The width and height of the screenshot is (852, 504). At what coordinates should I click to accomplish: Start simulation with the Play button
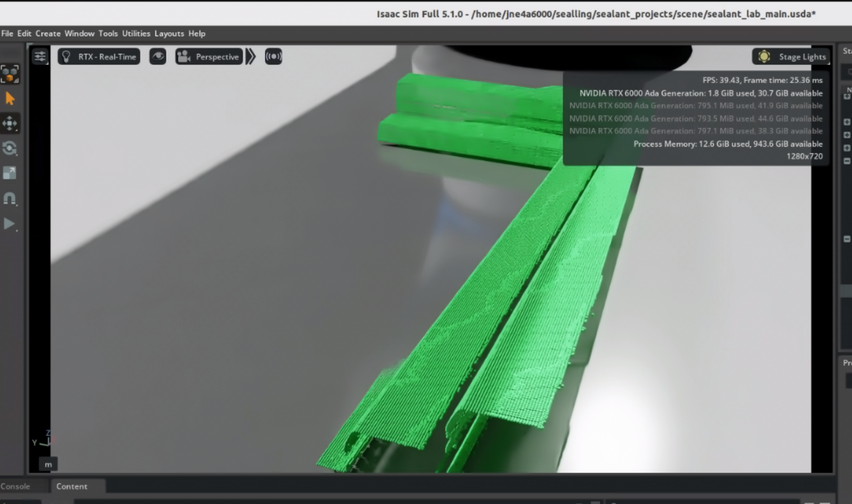coord(10,224)
